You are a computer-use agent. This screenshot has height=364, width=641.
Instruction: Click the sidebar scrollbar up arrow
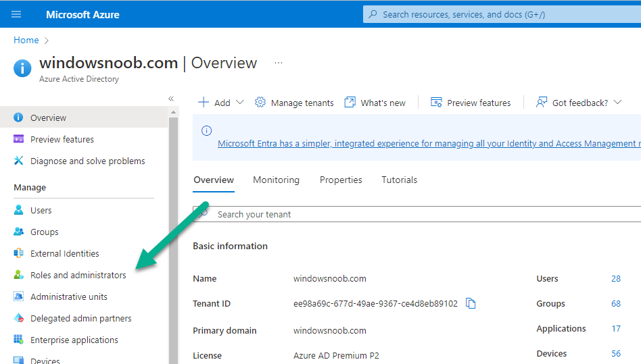[x=173, y=112]
